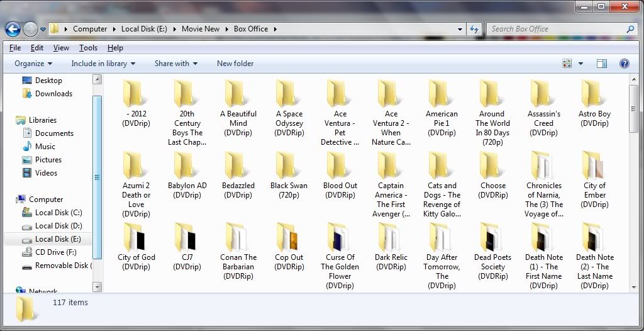The image size is (644, 331).
Task: Open the address bar history dropdown
Action: (x=460, y=29)
